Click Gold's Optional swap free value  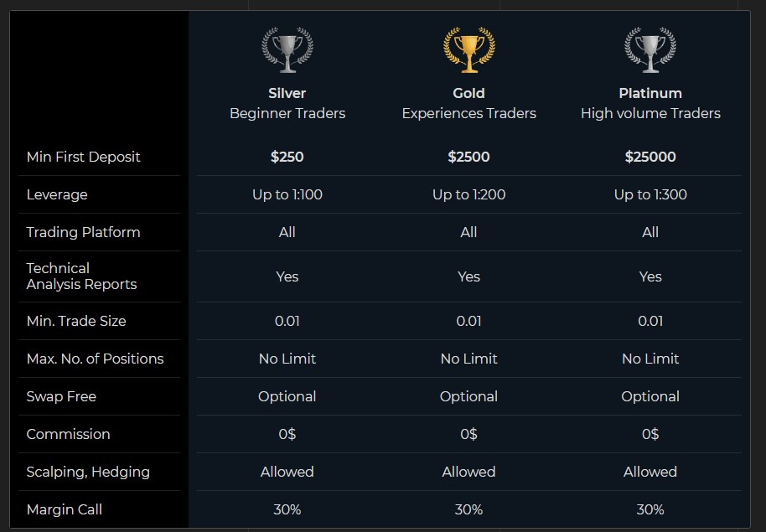pyautogui.click(x=469, y=396)
